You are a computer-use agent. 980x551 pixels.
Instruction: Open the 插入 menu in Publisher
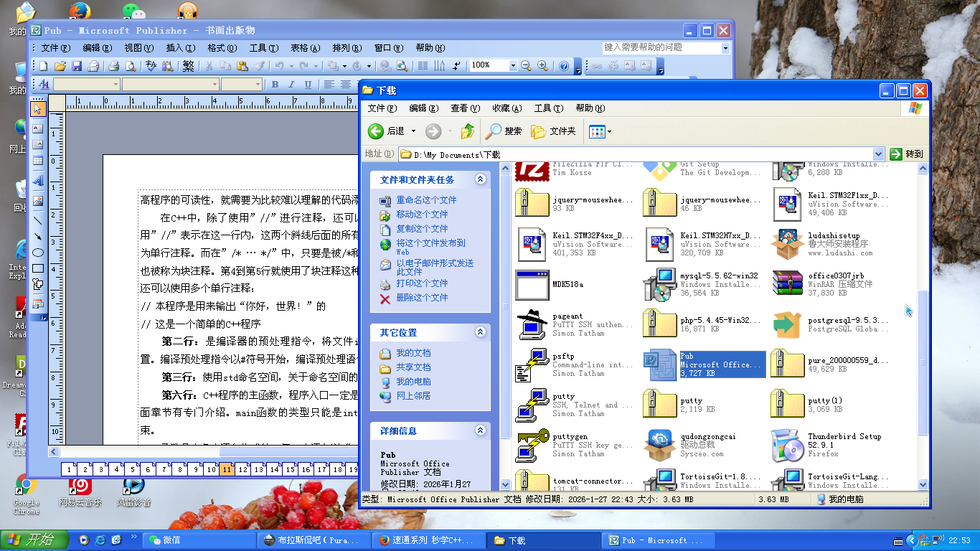180,48
